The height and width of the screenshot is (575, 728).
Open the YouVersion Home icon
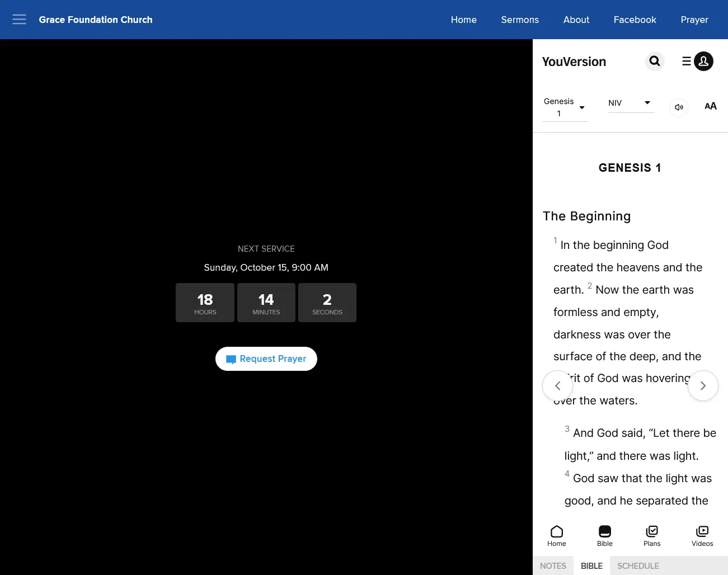[x=556, y=536]
